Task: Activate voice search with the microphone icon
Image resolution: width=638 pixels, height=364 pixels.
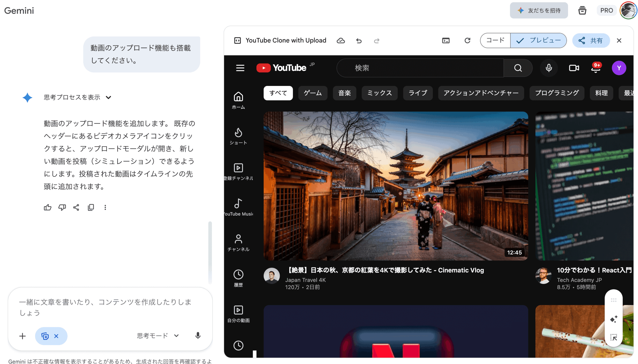Action: click(549, 68)
